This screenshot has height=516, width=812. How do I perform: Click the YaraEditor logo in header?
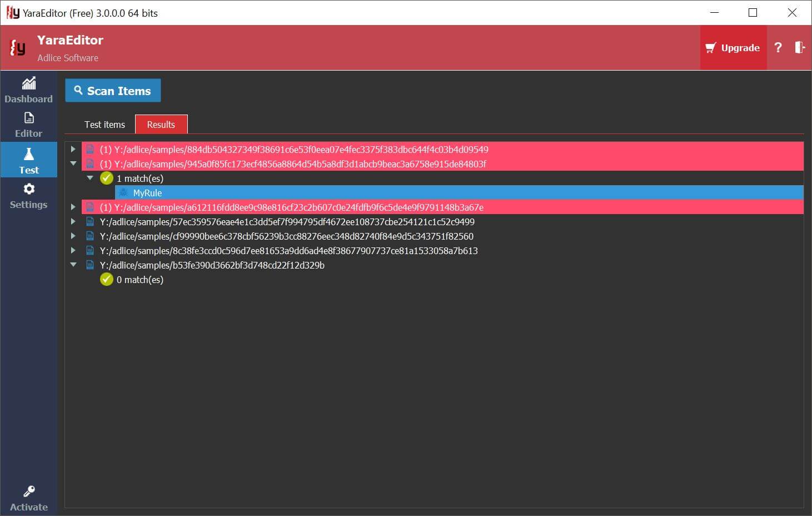click(x=18, y=48)
